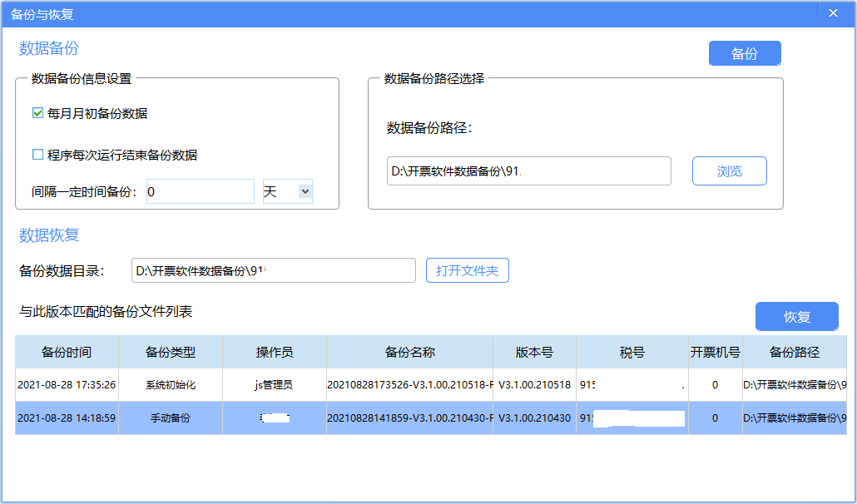857x504 pixels.
Task: Click the 恢复 button
Action: (x=796, y=317)
